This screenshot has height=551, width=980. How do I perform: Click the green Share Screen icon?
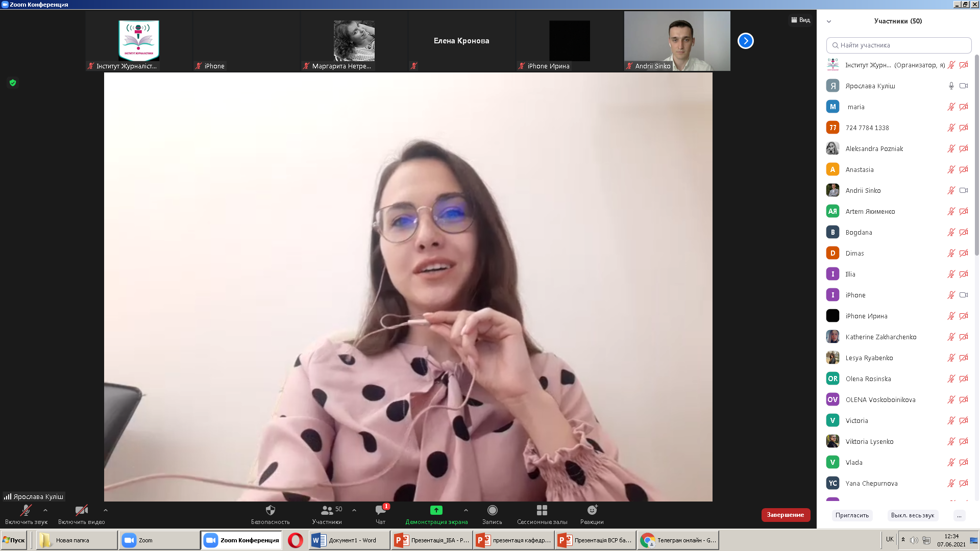pyautogui.click(x=436, y=510)
